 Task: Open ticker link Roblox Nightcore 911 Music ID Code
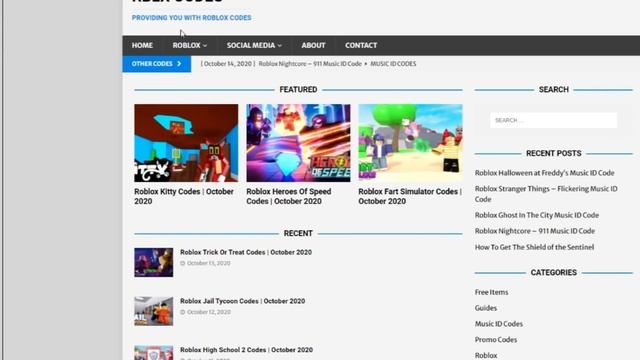[310, 64]
